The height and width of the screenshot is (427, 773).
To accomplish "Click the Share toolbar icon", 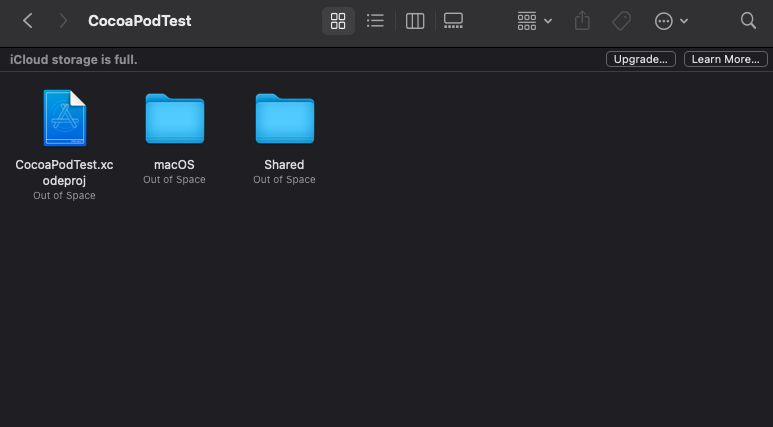I will (582, 21).
